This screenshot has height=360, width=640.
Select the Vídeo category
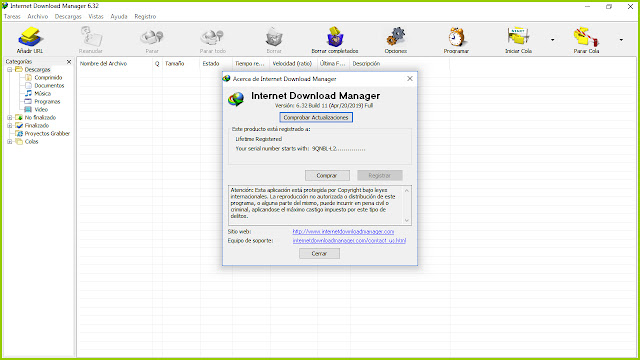(x=41, y=109)
